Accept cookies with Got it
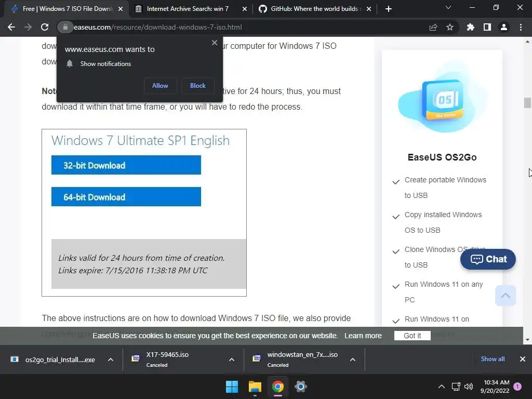The width and height of the screenshot is (532, 399). coord(412,336)
